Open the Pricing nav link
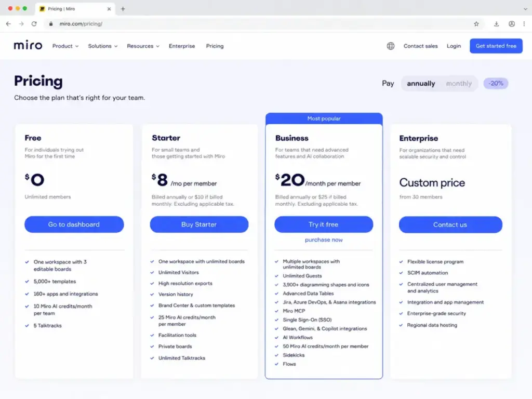Image resolution: width=532 pixels, height=399 pixels. 215,46
